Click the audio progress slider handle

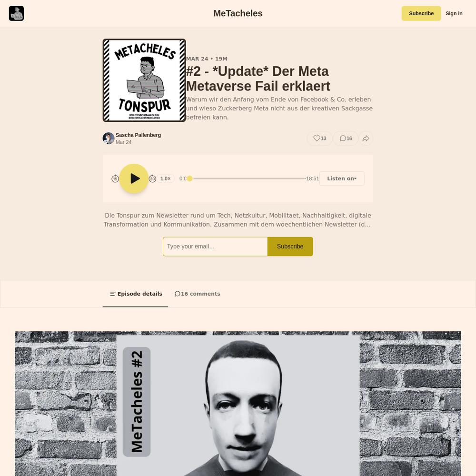coord(190,178)
